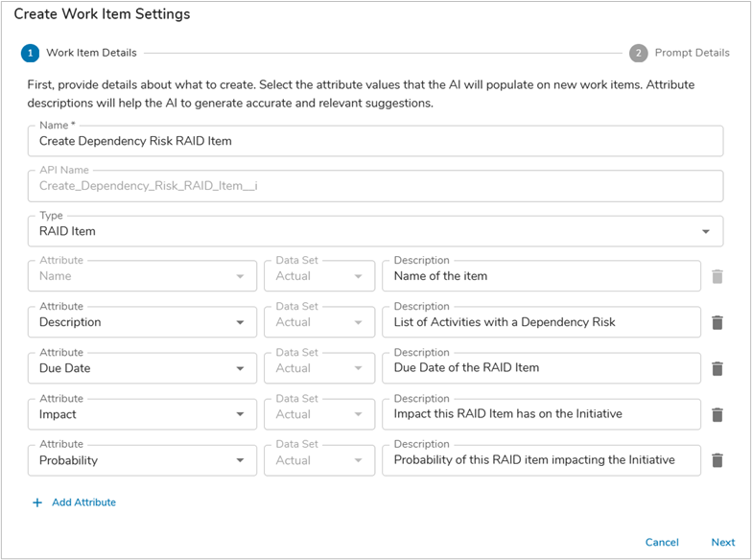Click the 'Due Date of the RAID Item' field
Viewport: 752px width, 560px height.
(541, 368)
